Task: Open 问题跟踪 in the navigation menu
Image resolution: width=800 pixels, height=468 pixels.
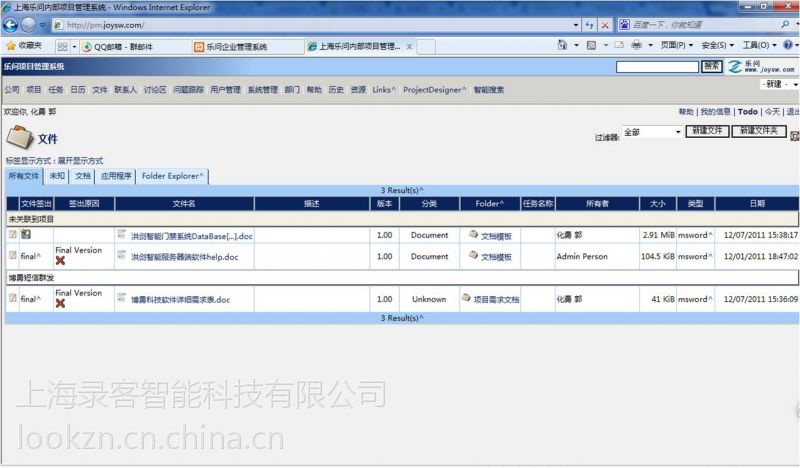Action: (x=188, y=90)
